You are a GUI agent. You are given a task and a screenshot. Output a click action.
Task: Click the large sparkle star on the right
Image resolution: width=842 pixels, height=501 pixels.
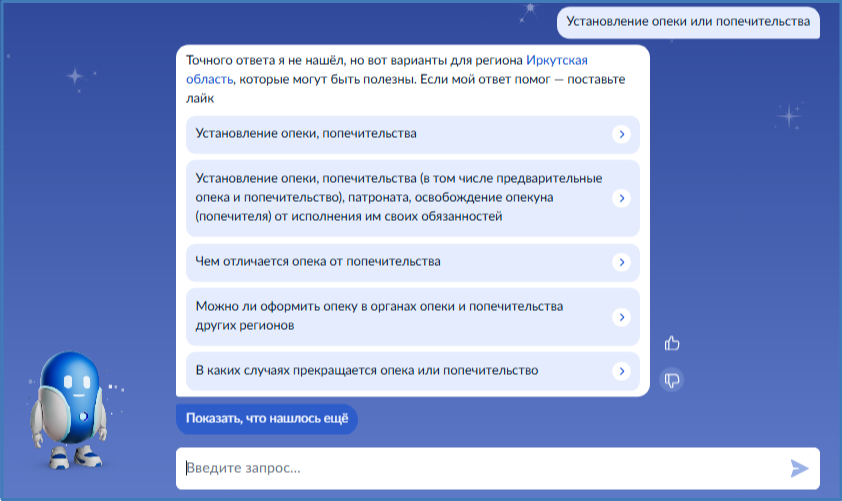pos(789,115)
